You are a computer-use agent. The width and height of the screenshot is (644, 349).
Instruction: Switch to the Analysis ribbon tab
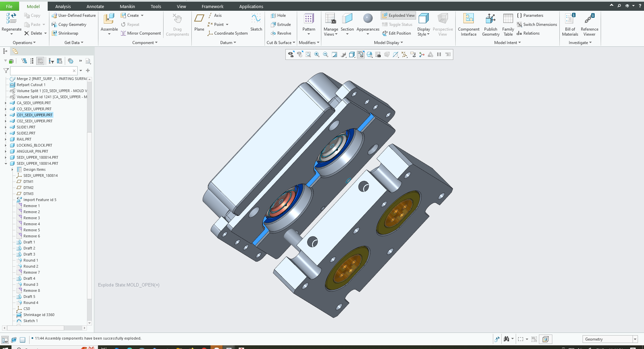pos(63,6)
